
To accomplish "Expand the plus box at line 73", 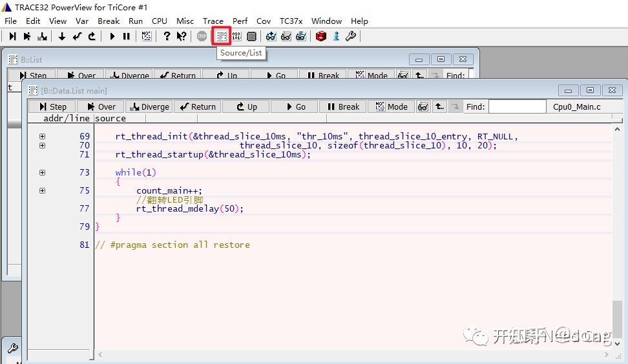I will 42,172.
